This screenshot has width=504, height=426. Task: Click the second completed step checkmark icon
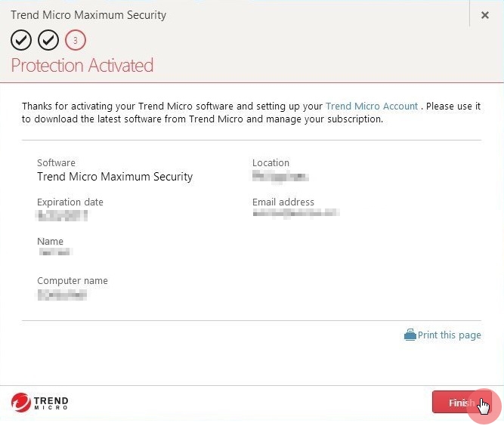pos(48,40)
